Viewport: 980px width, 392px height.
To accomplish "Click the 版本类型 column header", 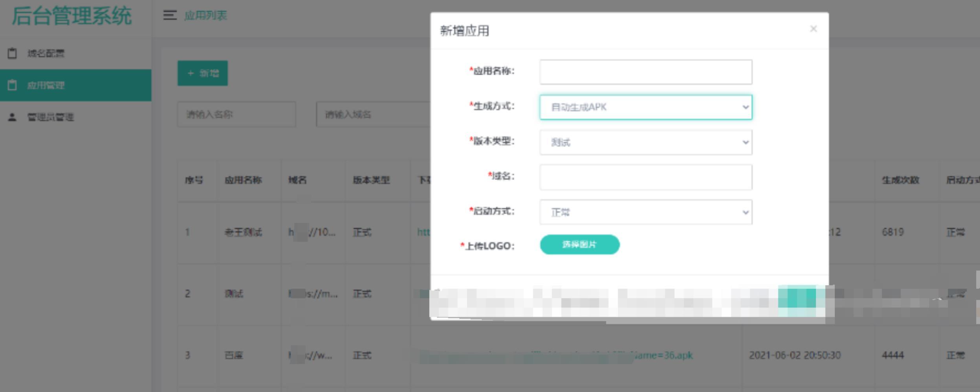I will pos(371,180).
